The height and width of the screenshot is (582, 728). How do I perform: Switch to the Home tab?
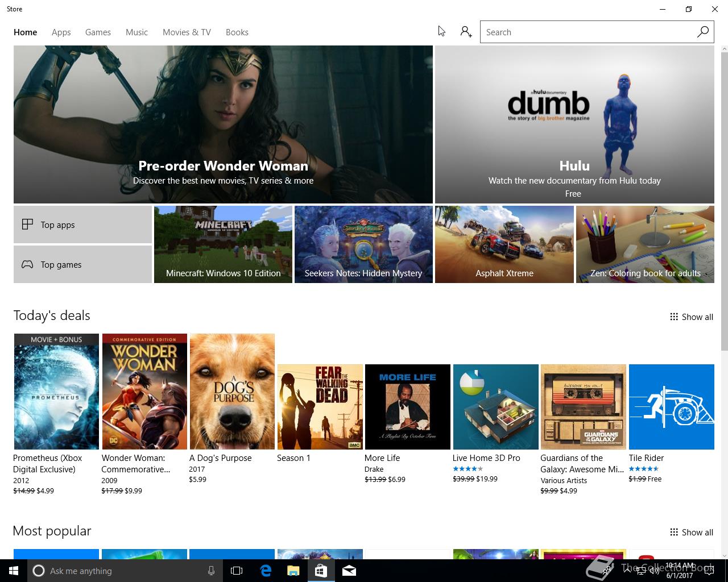(x=25, y=32)
